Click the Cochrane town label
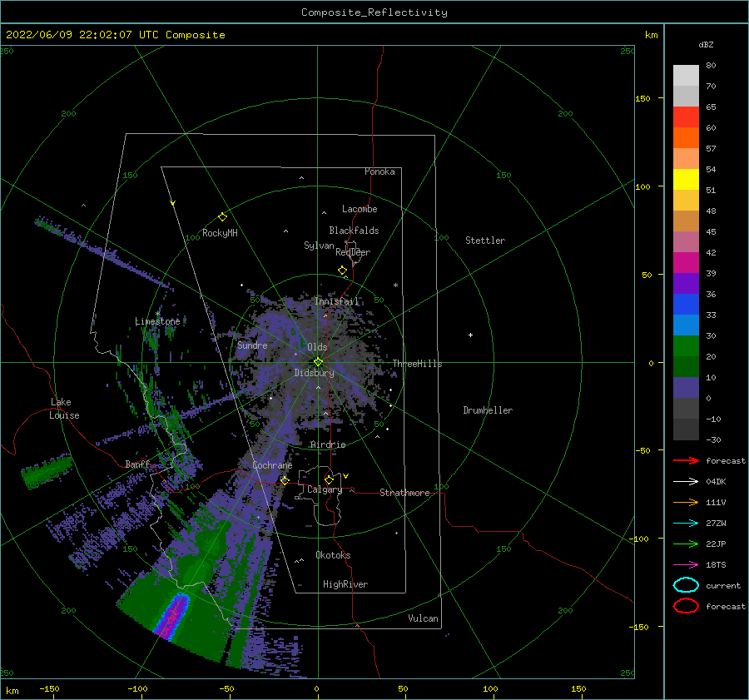This screenshot has width=749, height=700. point(272,465)
